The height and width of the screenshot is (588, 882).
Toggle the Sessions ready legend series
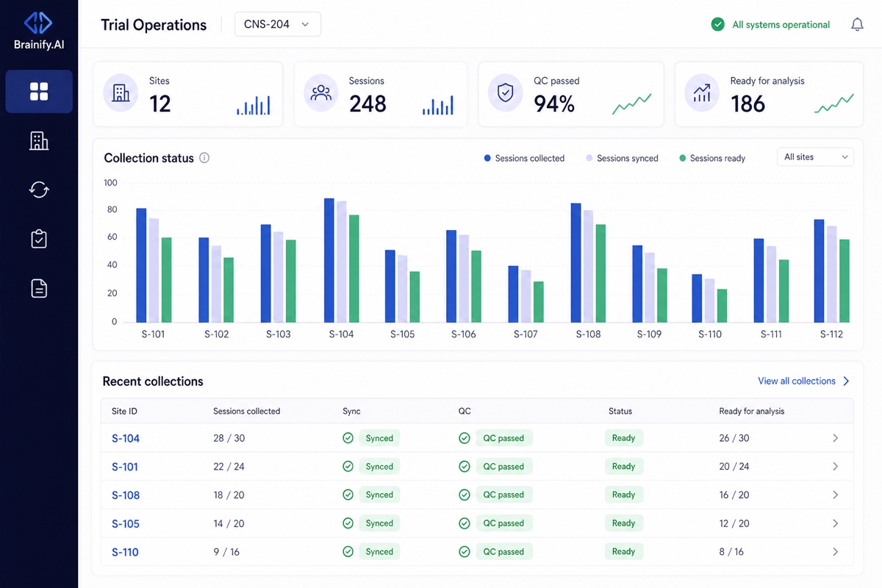(x=712, y=158)
